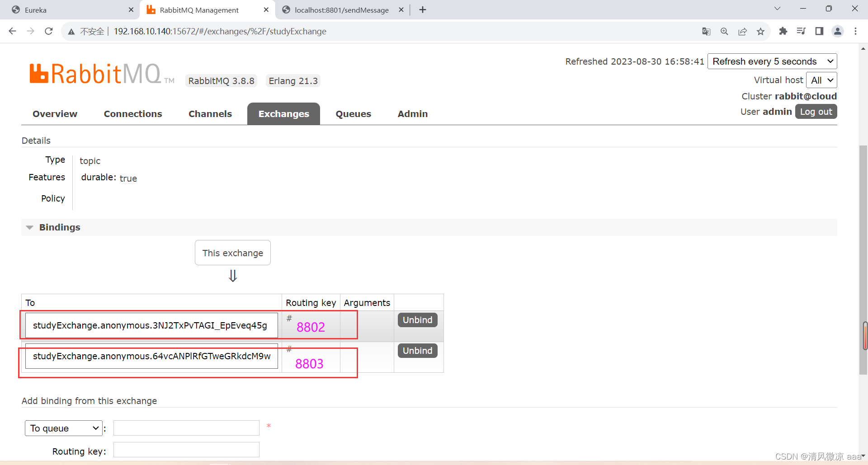Screen dimensions: 868x465
Task: Open queue studyExchange.anonymous.64vcANPlRfGTweGRkdcM9w
Action: (152, 356)
